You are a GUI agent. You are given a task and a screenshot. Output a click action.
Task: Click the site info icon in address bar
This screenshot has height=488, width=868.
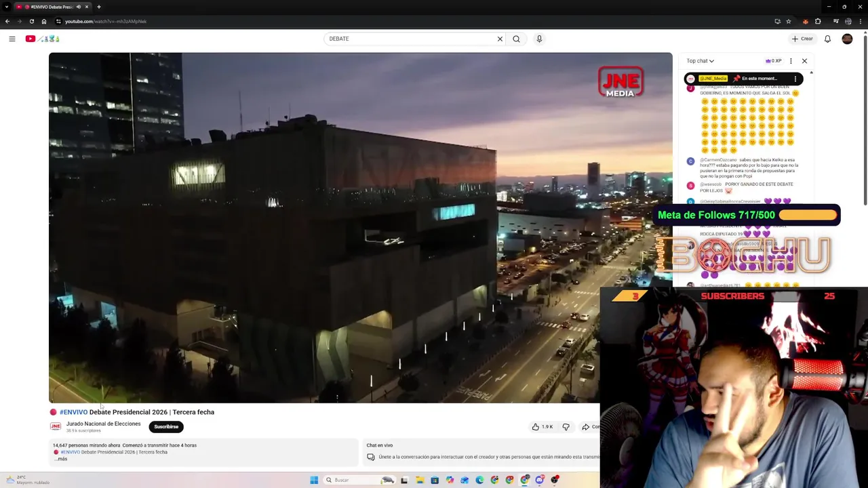58,21
